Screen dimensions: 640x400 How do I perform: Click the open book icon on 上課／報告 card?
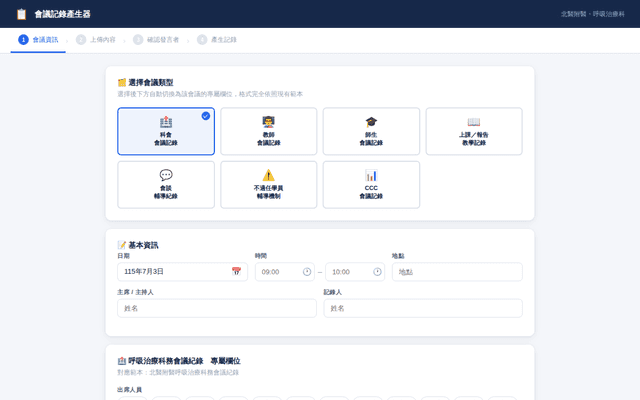(474, 122)
